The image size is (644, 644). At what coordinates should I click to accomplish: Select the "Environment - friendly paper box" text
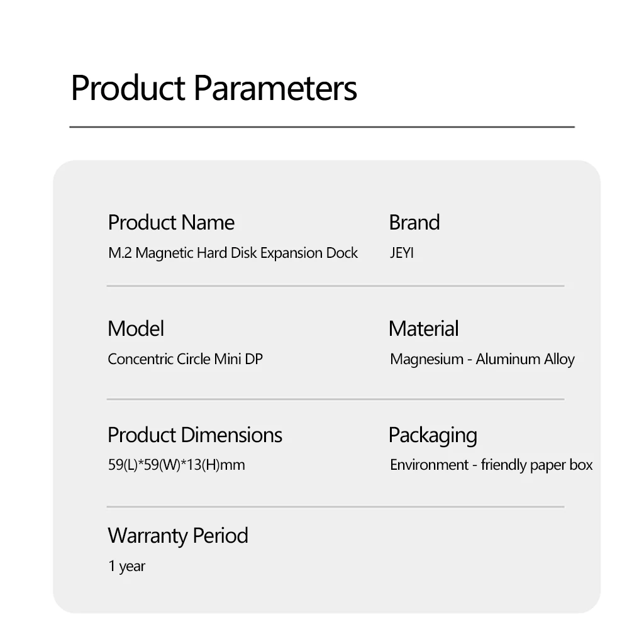point(491,465)
